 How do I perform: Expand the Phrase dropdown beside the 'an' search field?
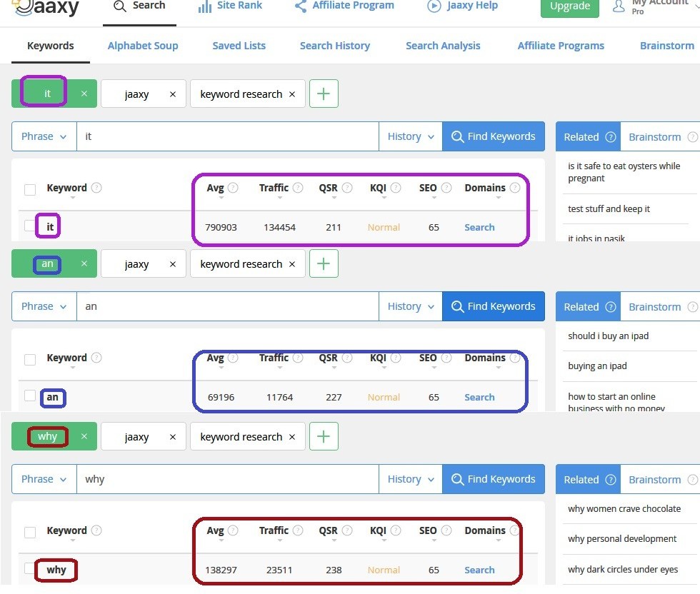[x=44, y=306]
